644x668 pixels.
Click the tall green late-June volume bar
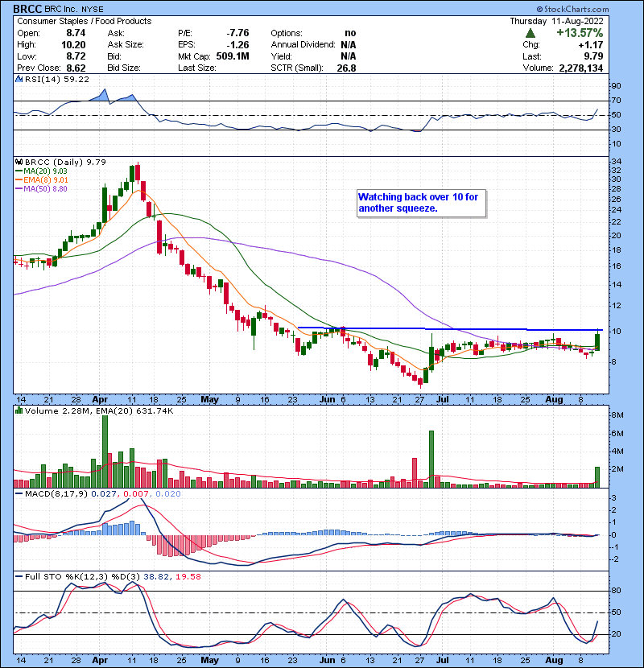coord(431,460)
